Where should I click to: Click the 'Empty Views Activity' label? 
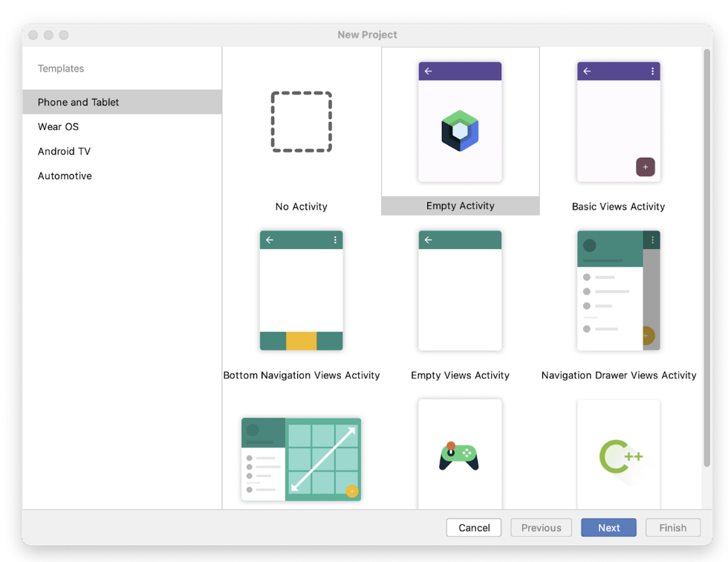[460, 375]
